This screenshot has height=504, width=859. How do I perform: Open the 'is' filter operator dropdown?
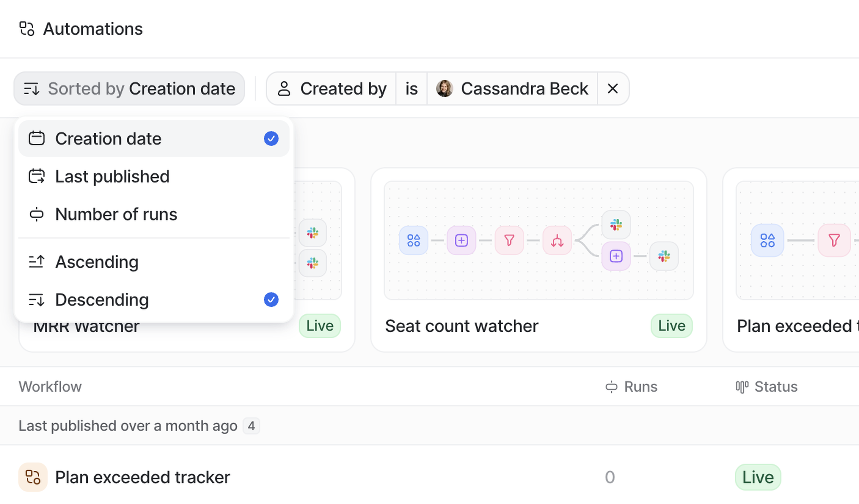411,88
